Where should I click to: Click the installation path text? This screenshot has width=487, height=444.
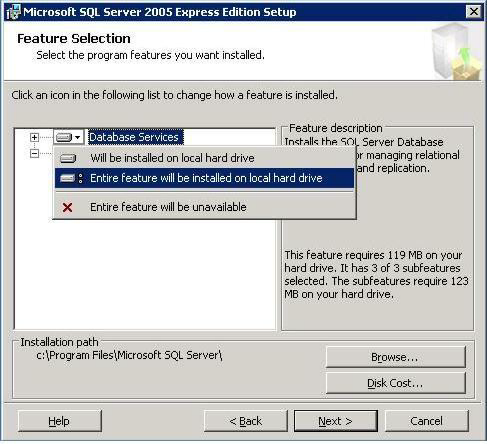click(129, 355)
